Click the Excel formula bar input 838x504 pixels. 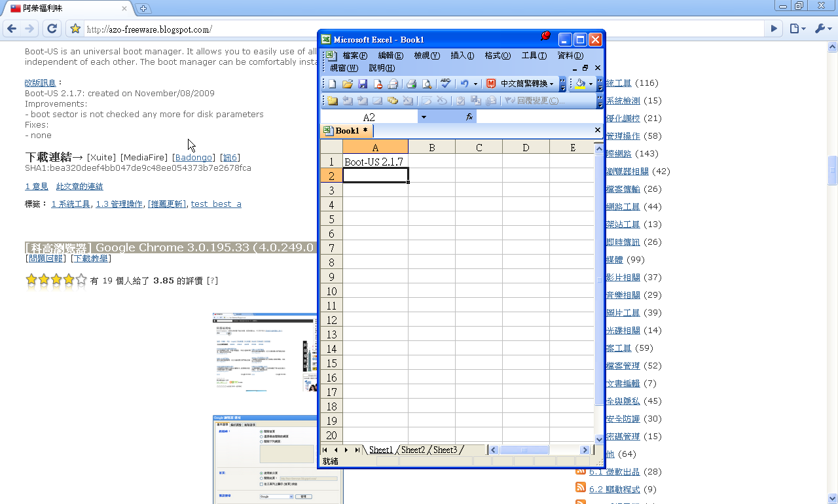coord(539,117)
